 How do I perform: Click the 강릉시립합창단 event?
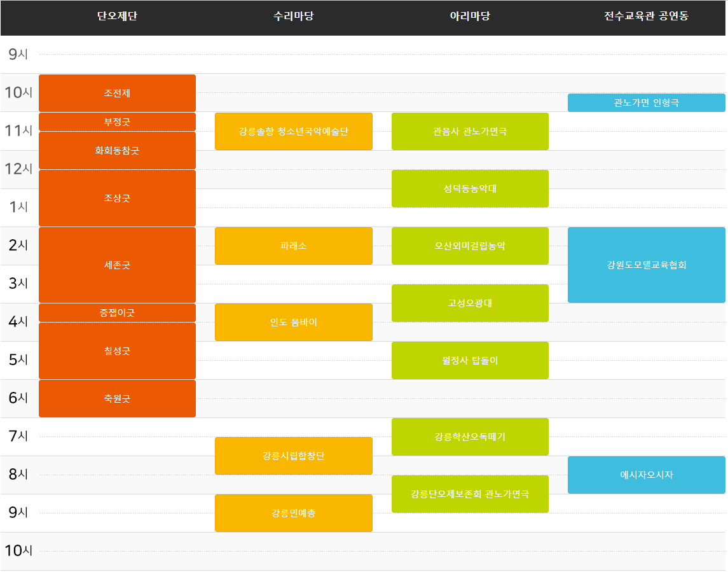(x=294, y=456)
